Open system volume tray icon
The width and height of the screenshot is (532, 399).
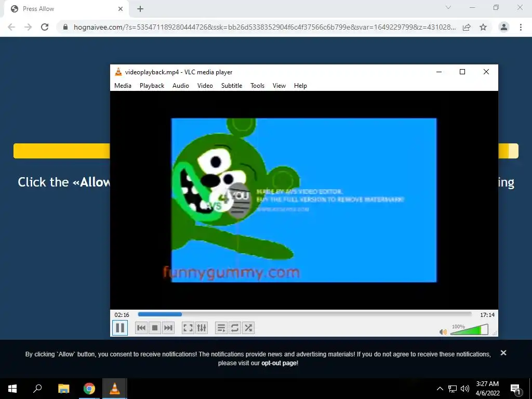[x=465, y=389]
